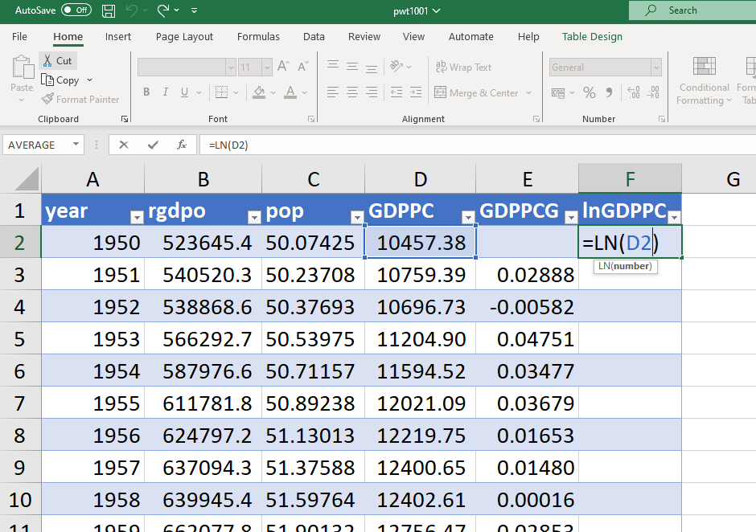Click the Undo arrow in title bar
Viewport: 756px width, 532px height.
pos(132,10)
